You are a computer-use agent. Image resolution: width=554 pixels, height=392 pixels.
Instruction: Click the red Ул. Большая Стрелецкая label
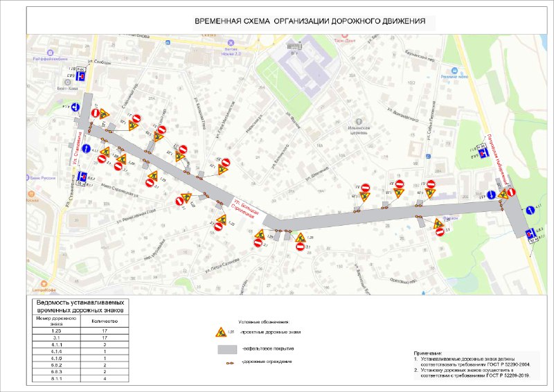(x=246, y=208)
